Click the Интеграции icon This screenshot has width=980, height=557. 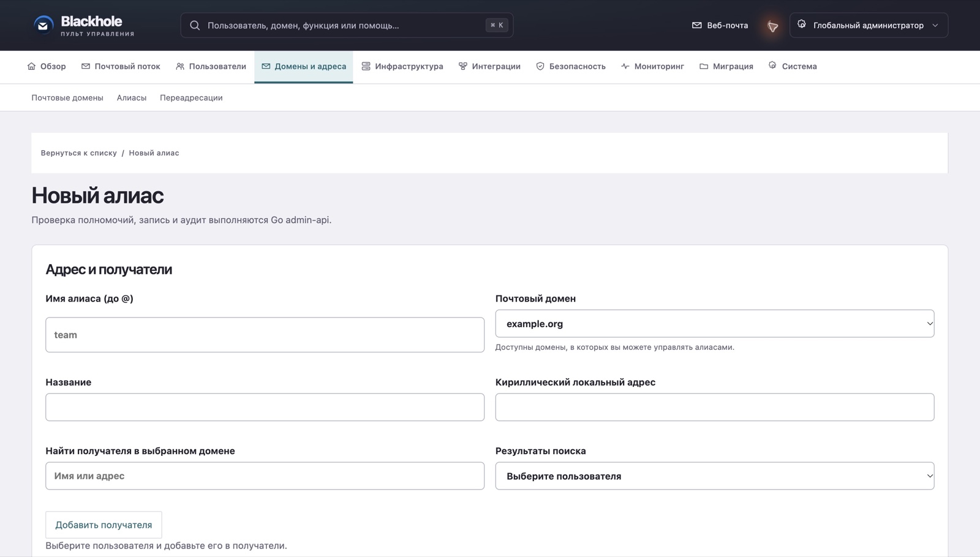pos(462,66)
